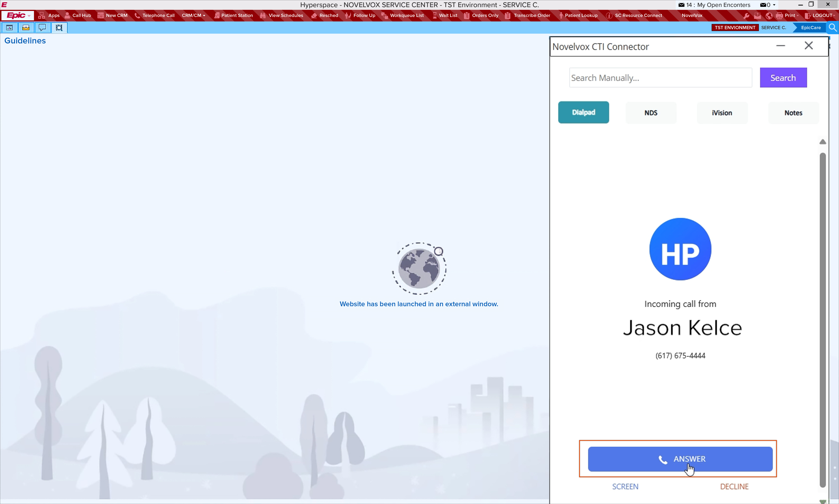Switch to the NDS tab
Viewport: 839px width, 504px height.
[x=651, y=113]
